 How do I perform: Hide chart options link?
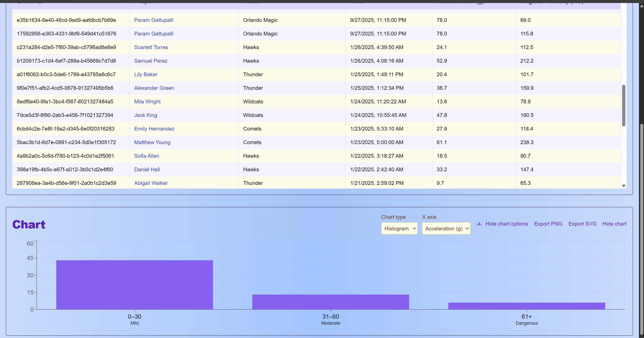(506, 224)
